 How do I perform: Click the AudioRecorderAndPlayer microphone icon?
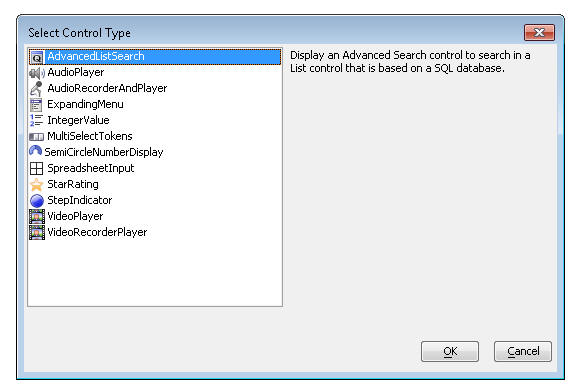tap(36, 89)
